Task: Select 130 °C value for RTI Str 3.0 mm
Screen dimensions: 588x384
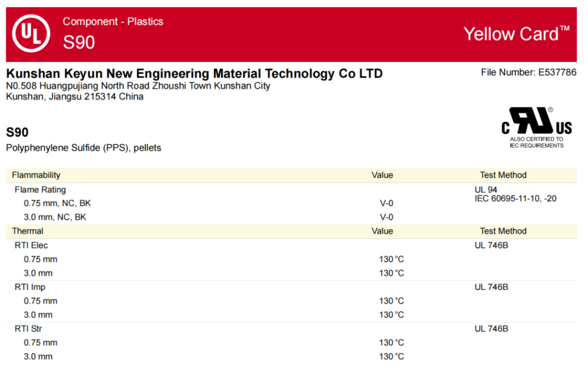Action: click(x=391, y=356)
